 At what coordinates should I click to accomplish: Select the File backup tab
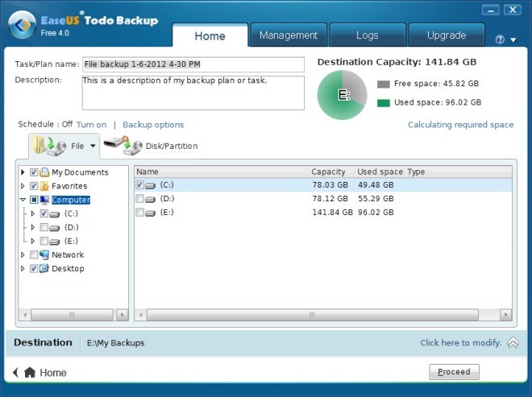pos(64,146)
